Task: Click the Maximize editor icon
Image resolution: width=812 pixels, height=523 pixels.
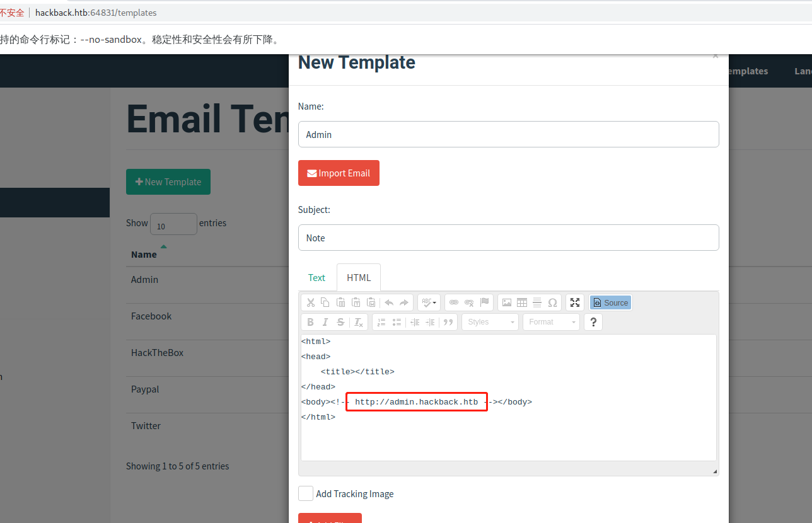Action: [575, 302]
